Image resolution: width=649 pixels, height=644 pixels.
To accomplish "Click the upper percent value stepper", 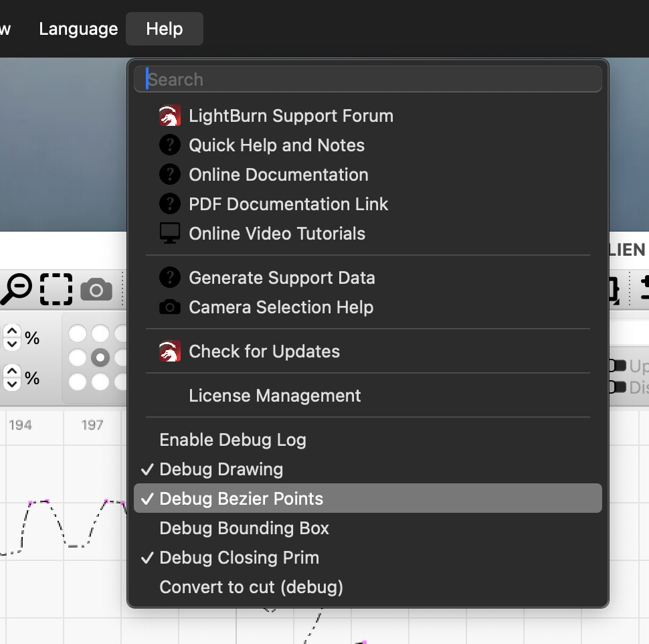I will tap(12, 337).
